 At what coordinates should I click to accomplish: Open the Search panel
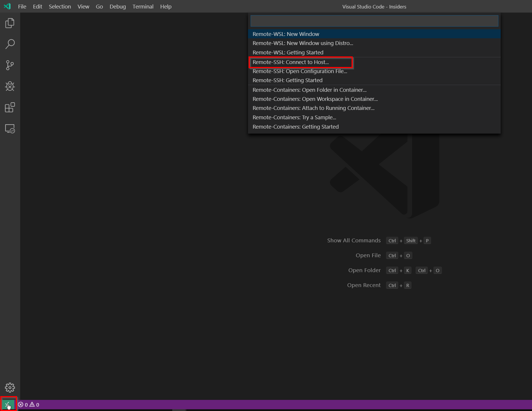10,44
